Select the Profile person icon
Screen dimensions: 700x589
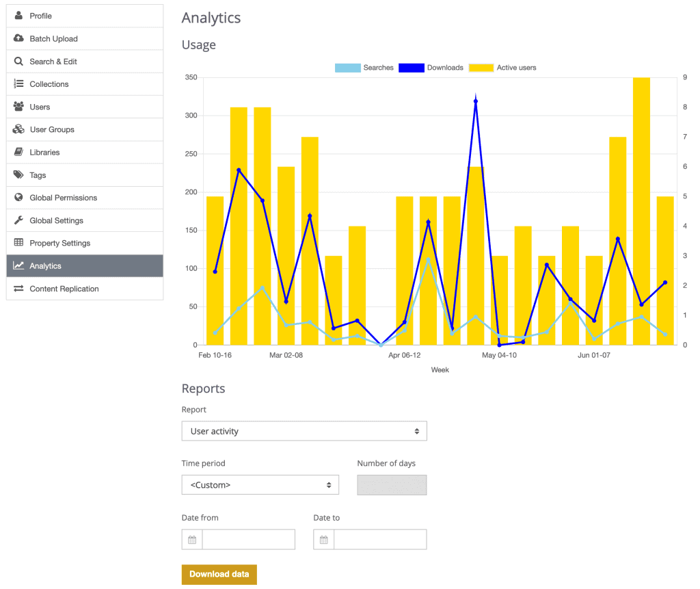tap(18, 16)
